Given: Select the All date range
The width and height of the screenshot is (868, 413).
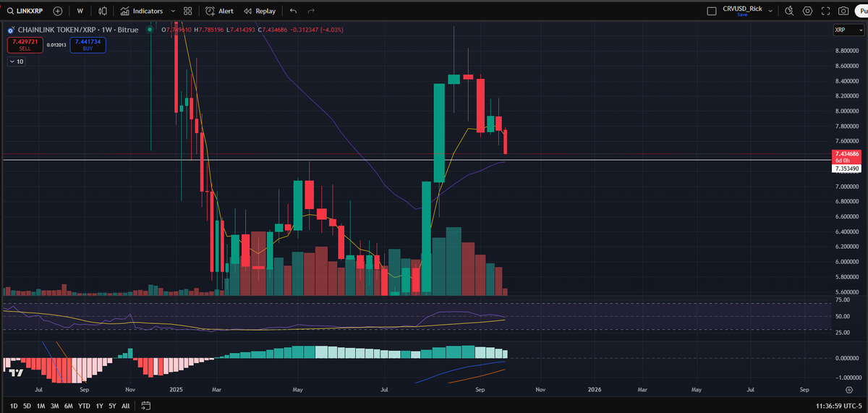Looking at the screenshot, I should (x=126, y=406).
